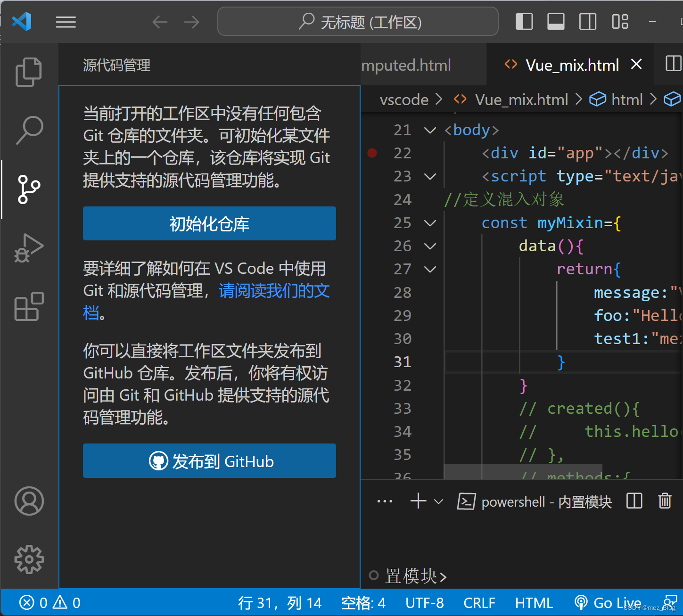
Task: Click the myMixin variable on line 25
Action: (x=570, y=222)
